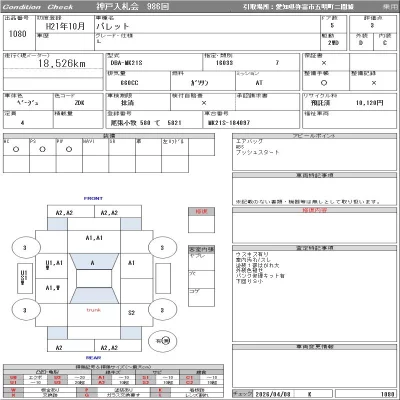The width and height of the screenshot is (400, 400).
Task: Click lot number 1080 in top-left box
Action: coord(18,34)
